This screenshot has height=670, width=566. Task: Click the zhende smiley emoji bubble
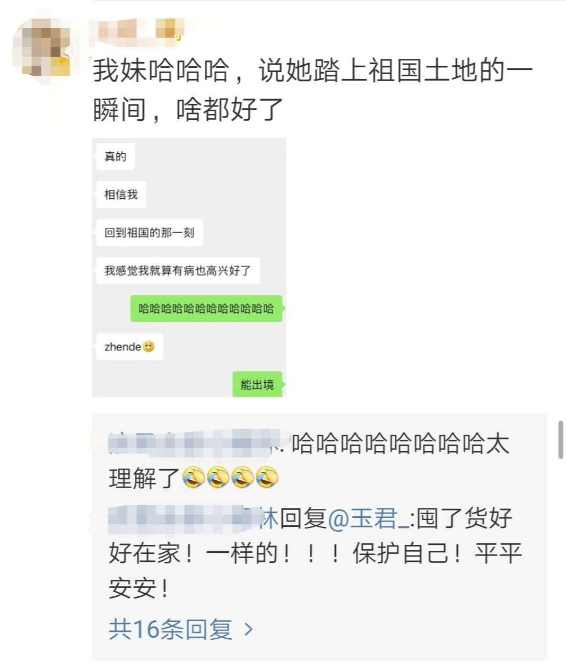[x=129, y=347]
